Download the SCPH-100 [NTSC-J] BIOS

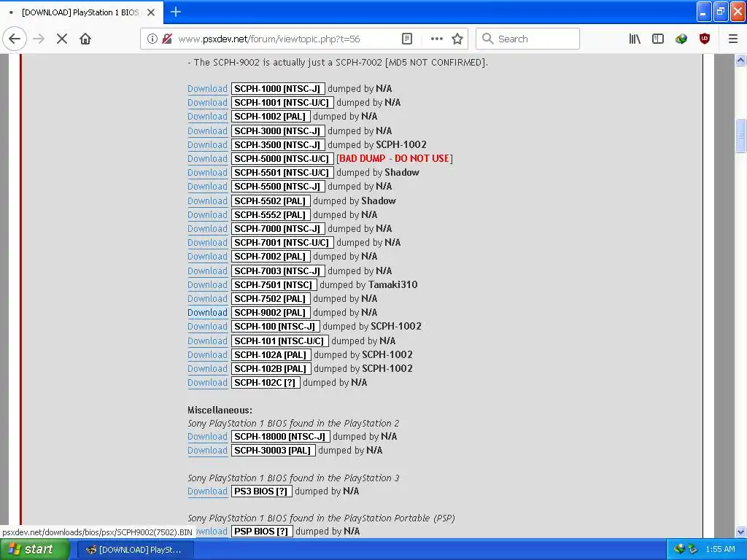tap(207, 326)
